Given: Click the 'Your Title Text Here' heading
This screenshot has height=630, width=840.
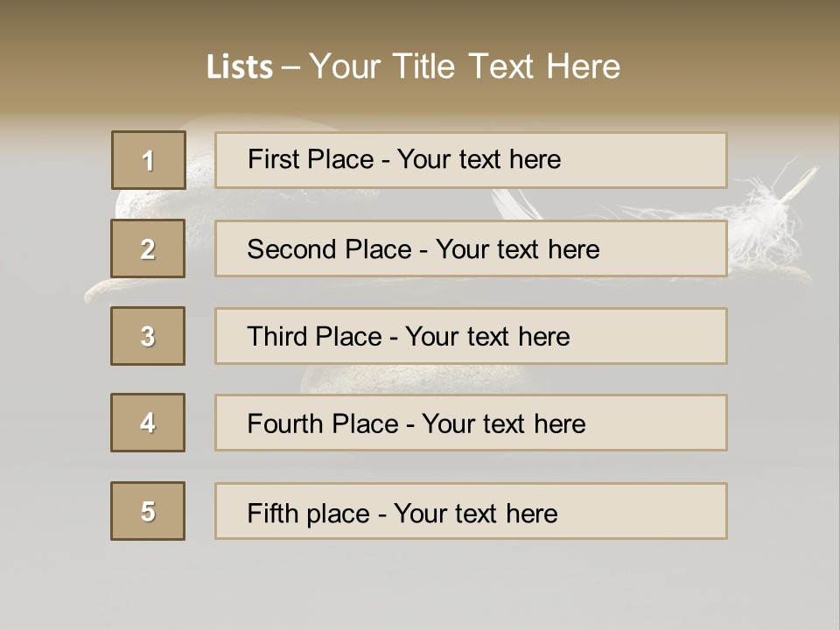Looking at the screenshot, I should tap(465, 66).
